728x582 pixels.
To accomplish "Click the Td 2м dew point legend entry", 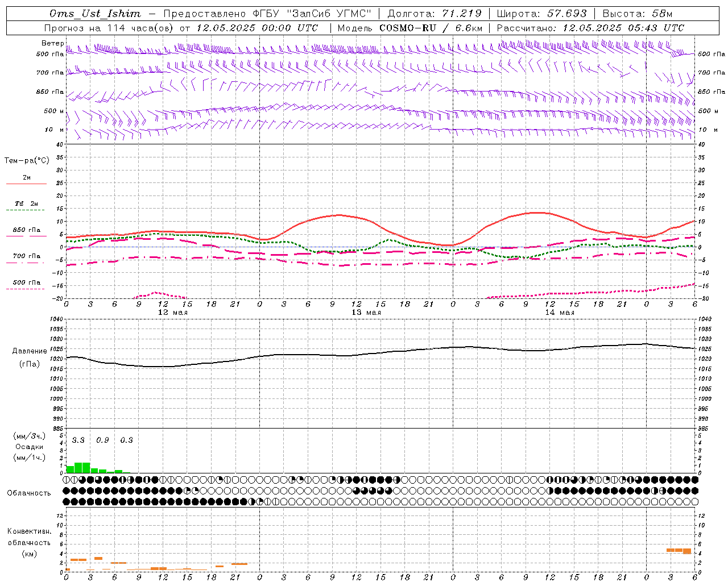I will [27, 203].
